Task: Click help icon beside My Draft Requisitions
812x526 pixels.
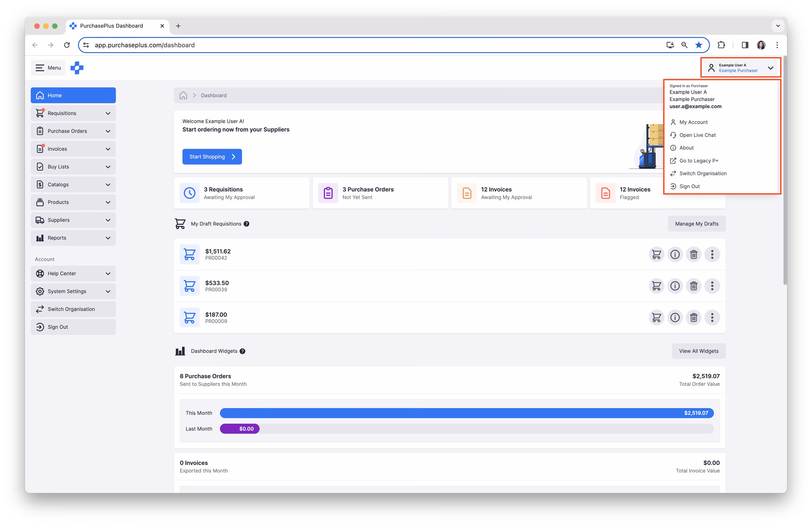Action: pos(246,224)
